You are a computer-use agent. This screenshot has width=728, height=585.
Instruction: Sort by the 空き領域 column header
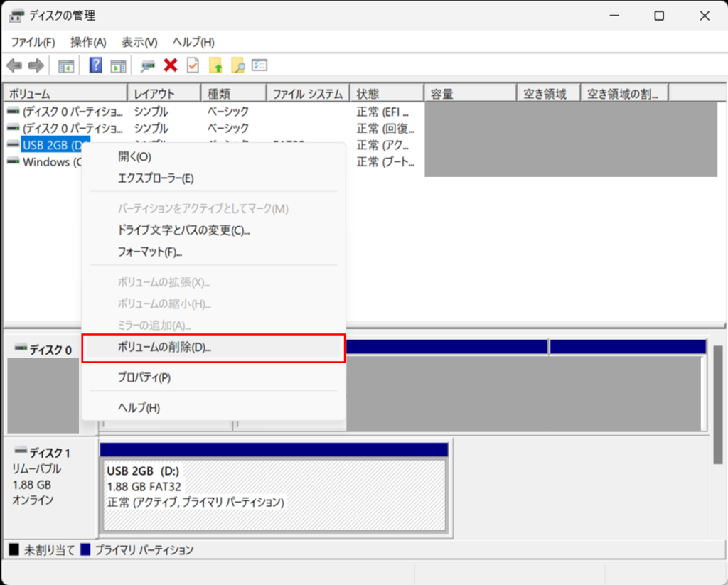tap(548, 93)
